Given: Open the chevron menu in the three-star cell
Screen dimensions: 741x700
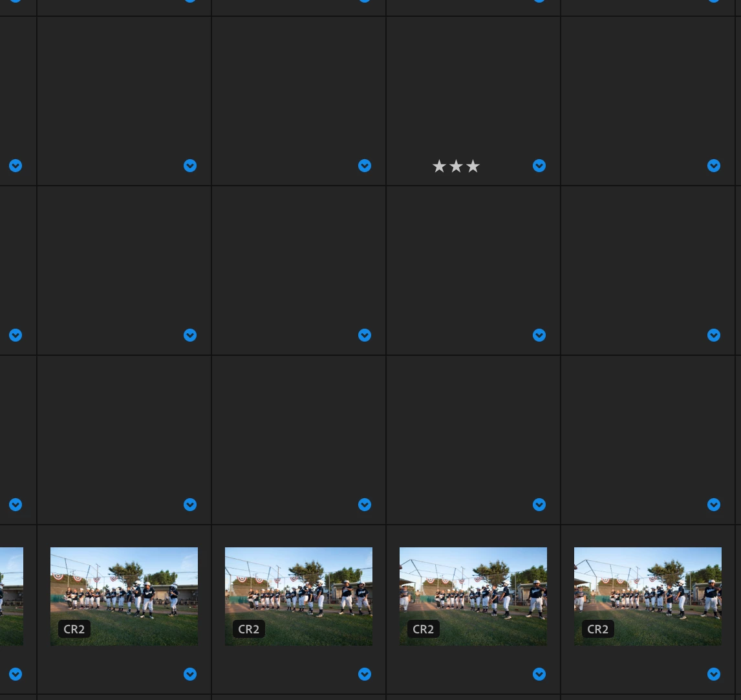Looking at the screenshot, I should click(x=539, y=166).
